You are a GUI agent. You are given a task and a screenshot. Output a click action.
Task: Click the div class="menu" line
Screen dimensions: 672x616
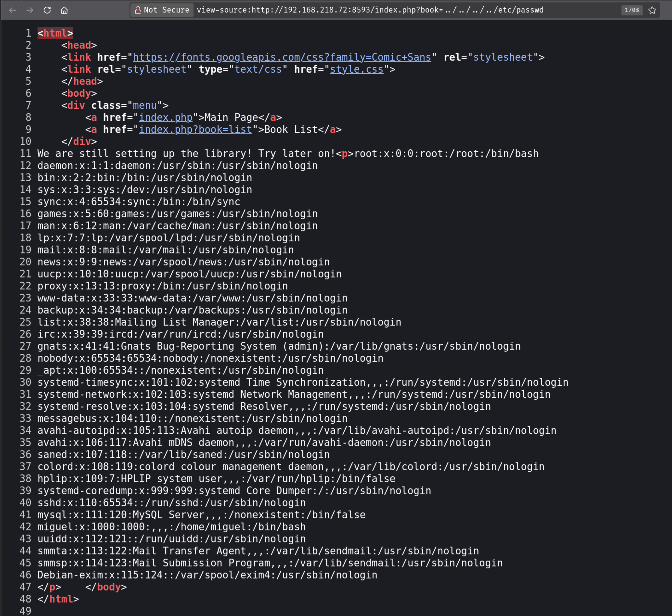(x=115, y=105)
